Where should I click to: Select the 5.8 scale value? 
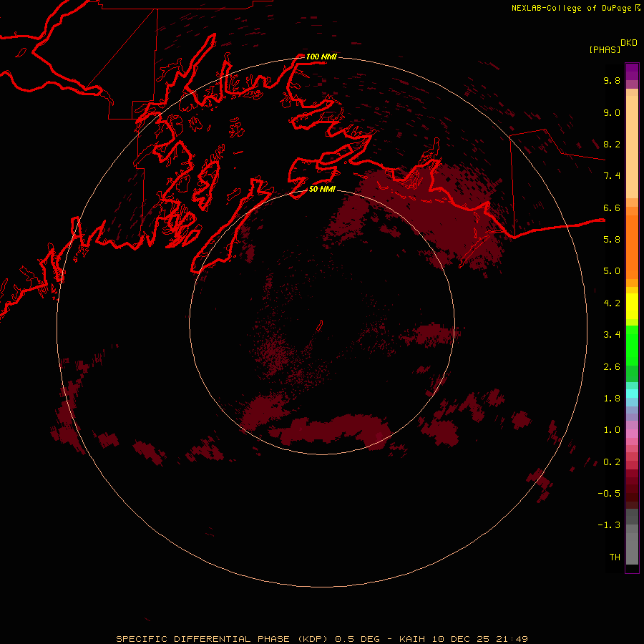(x=612, y=240)
